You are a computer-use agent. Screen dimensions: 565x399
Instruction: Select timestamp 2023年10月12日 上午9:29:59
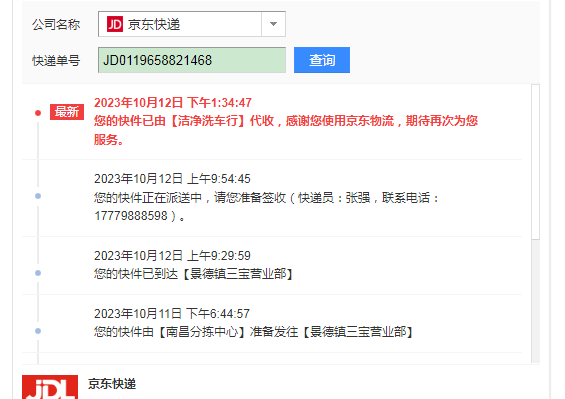(x=172, y=256)
